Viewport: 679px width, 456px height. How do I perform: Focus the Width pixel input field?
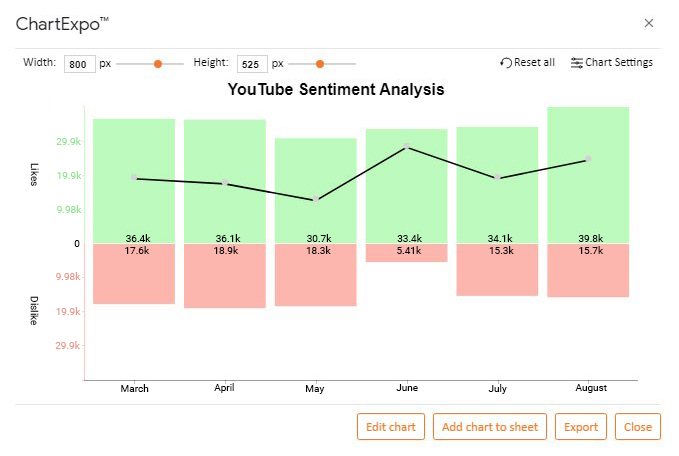pyautogui.click(x=77, y=64)
